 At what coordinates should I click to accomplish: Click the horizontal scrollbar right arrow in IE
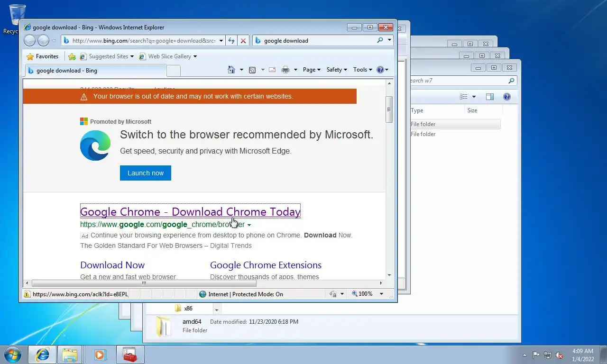coord(381,283)
